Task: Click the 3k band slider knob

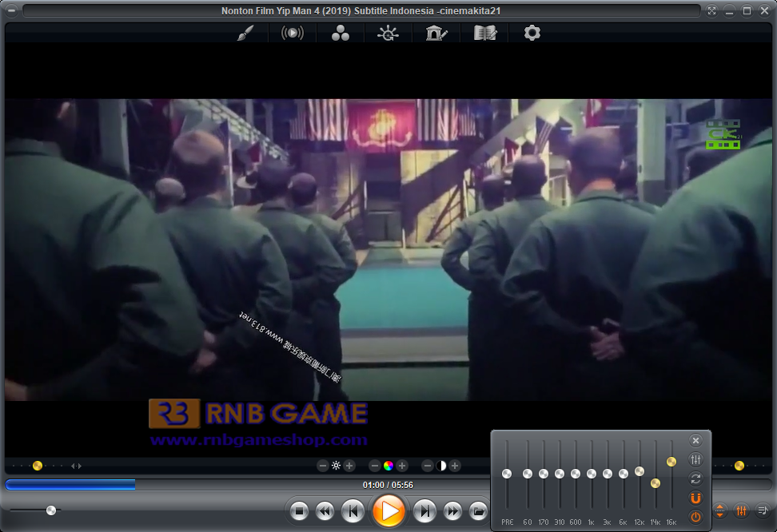Action: (608, 474)
